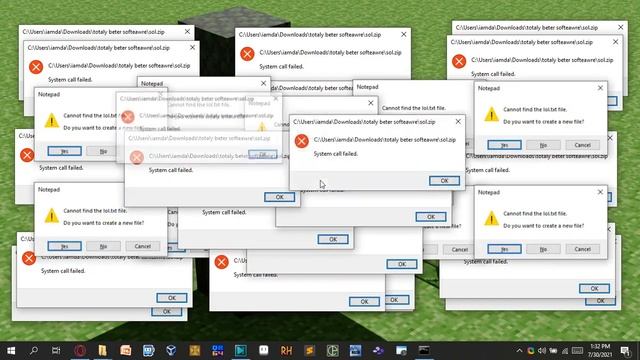
Task: Click OK in the frontmost sol.zip error dialog
Action: pos(444,181)
